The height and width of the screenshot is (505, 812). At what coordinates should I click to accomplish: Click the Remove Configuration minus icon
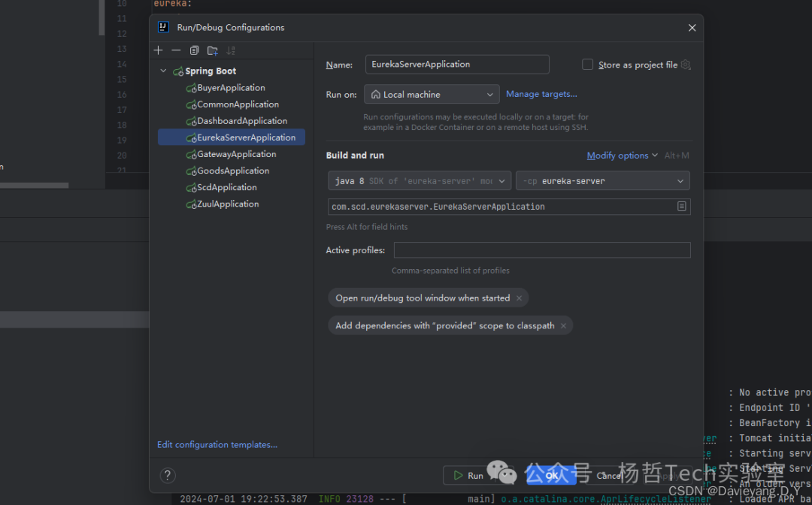176,50
